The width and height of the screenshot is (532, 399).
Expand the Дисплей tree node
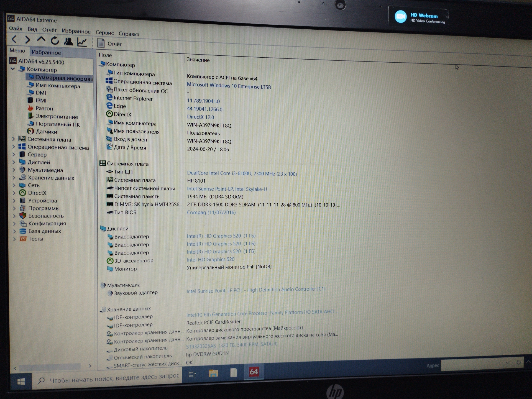click(14, 162)
